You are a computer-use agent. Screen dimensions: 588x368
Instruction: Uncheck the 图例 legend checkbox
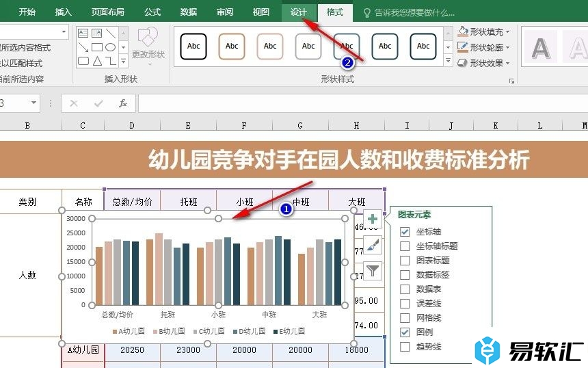[405, 332]
